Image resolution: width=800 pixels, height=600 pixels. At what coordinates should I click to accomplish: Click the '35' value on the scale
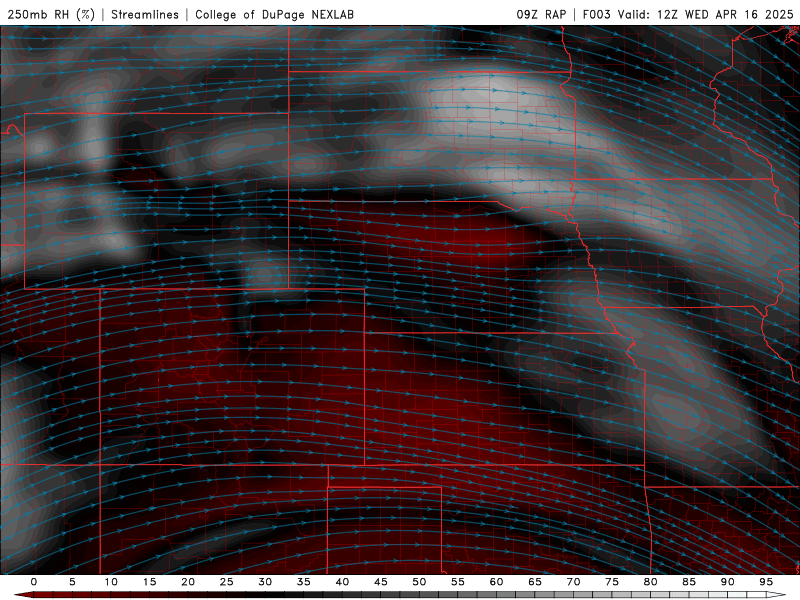(304, 582)
